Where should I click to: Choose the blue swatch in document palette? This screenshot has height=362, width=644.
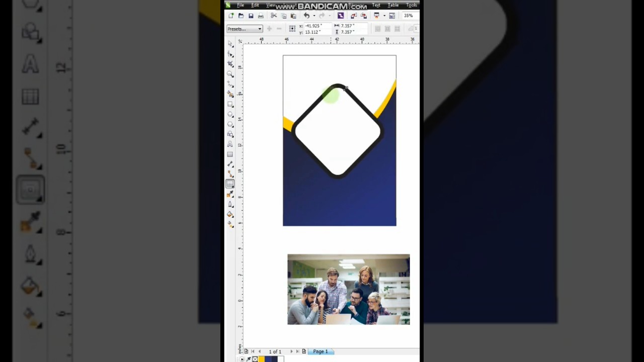[x=268, y=359]
